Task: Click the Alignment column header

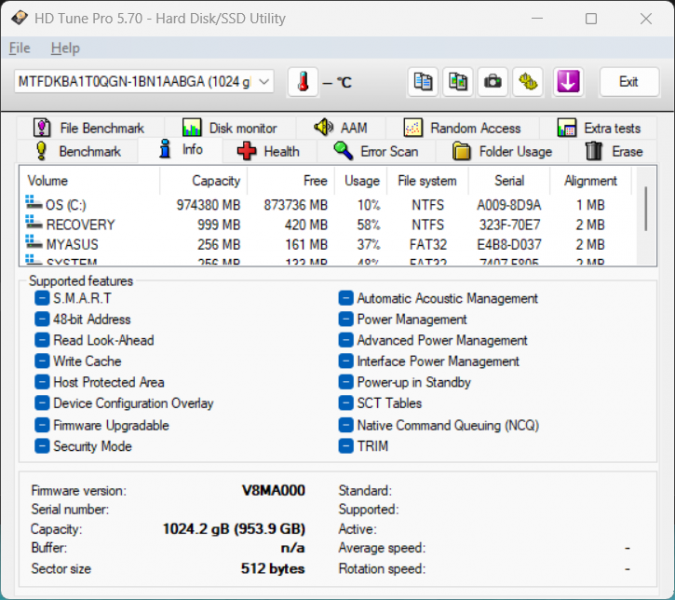Action: coord(590,181)
